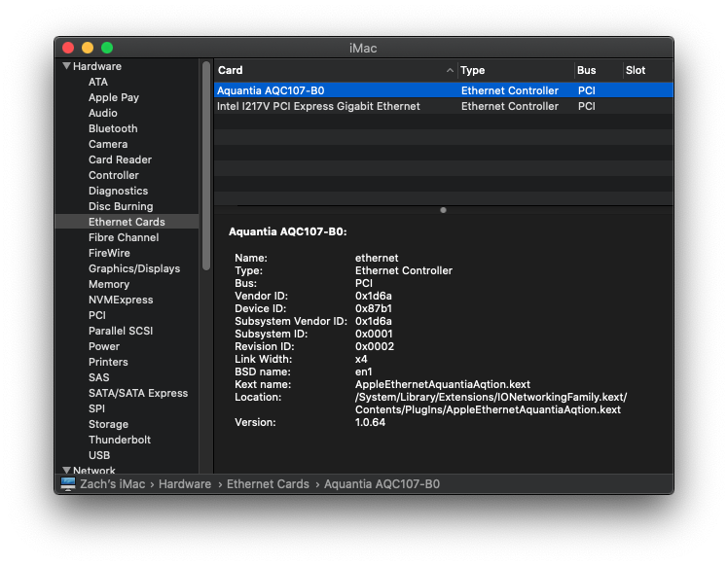Open Graphics/Displays information
This screenshot has height=566, width=728.
click(134, 268)
